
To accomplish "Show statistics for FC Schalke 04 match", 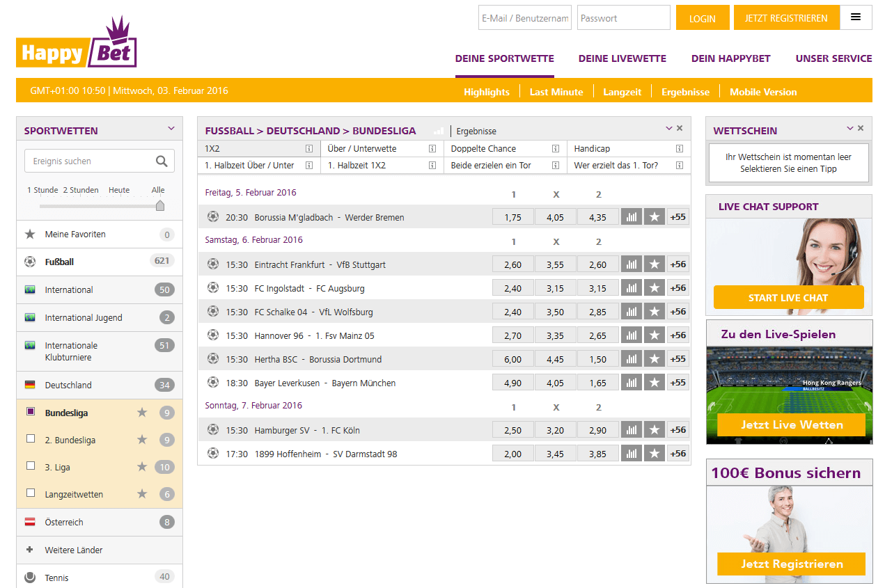I will tap(631, 312).
